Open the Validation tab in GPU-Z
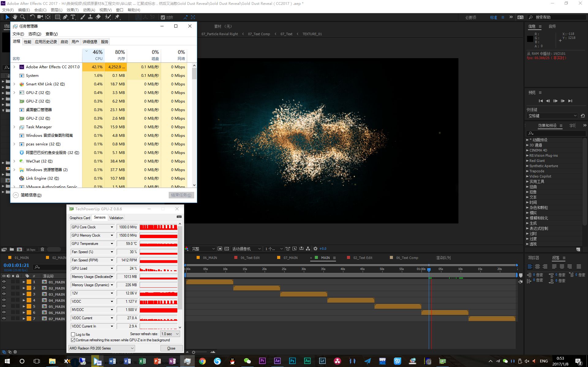The height and width of the screenshot is (367, 588). click(116, 218)
